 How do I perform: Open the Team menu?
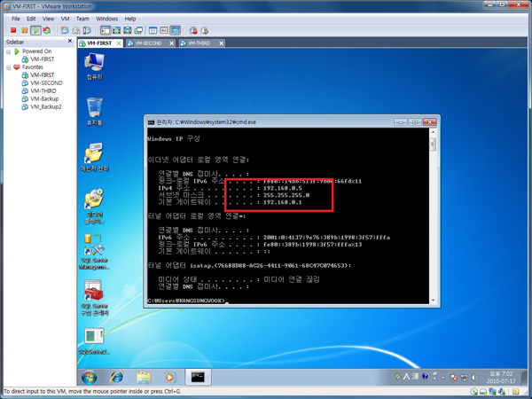pyautogui.click(x=82, y=19)
